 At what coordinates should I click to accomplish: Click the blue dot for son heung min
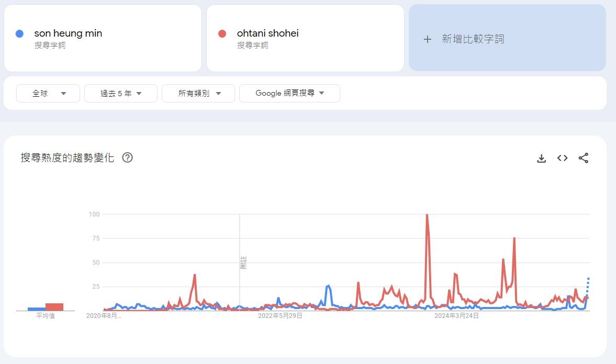(x=19, y=33)
